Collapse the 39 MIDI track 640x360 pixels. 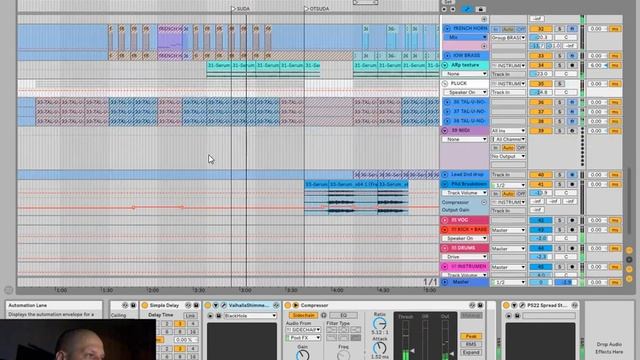(445, 131)
